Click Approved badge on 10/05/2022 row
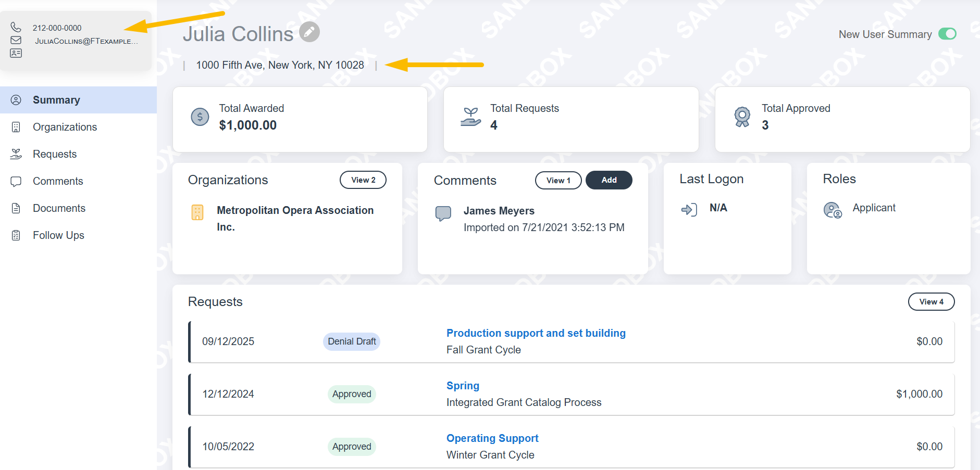Image resolution: width=980 pixels, height=470 pixels. tap(352, 447)
